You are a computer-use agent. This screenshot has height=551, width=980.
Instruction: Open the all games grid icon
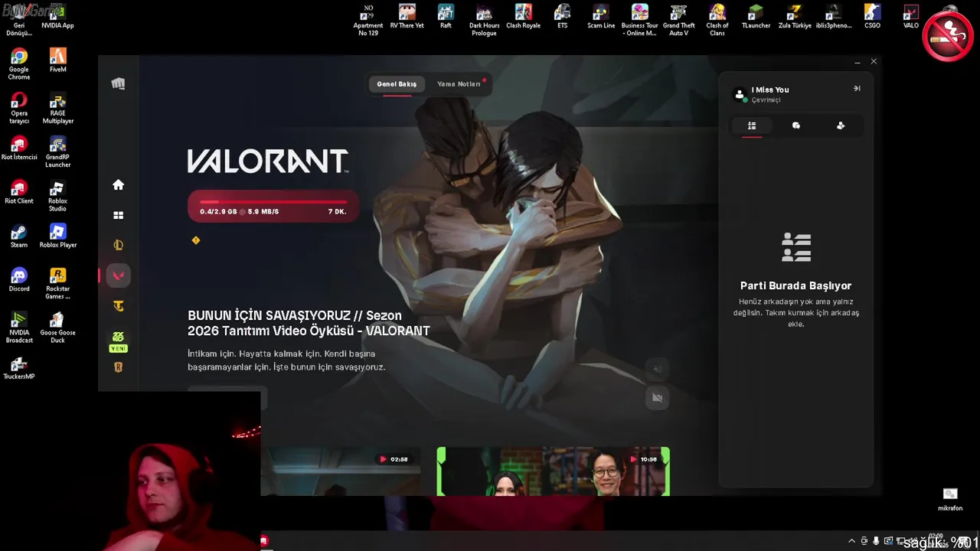[x=118, y=215]
